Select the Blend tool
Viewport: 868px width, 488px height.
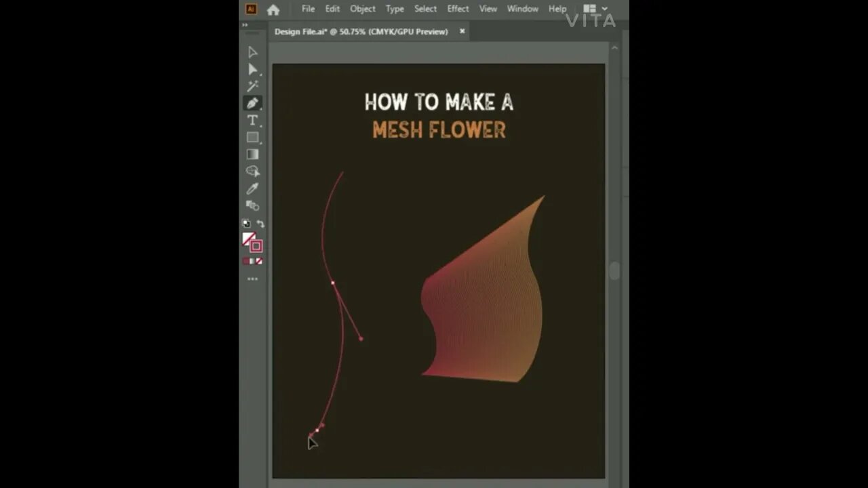252,205
